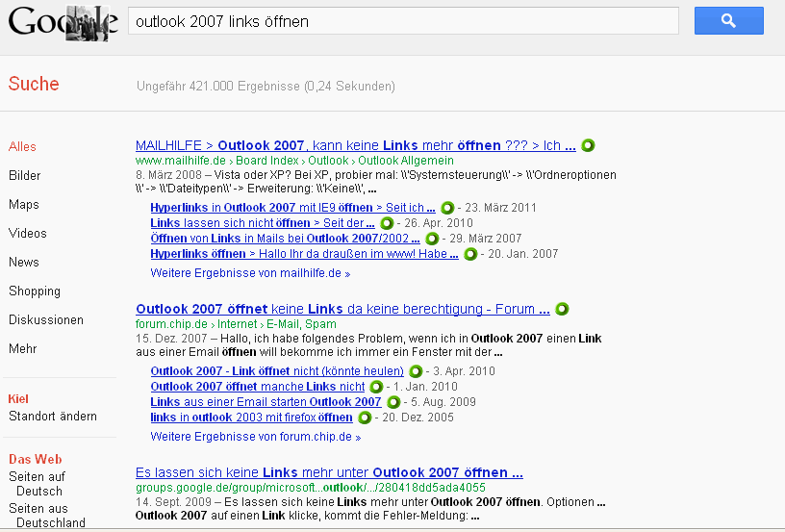785x532 pixels.
Task: Switch to Videos search
Action: click(x=28, y=233)
